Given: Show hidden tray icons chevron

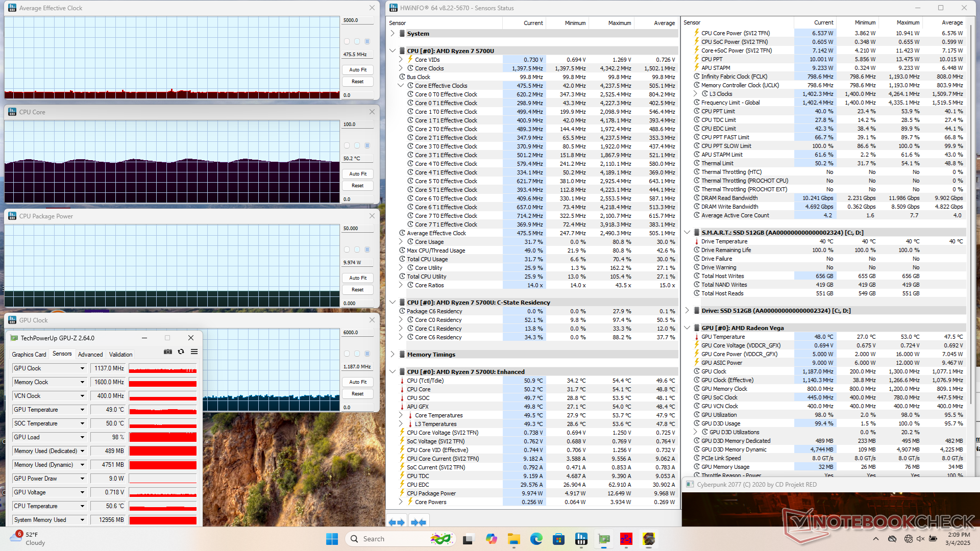Looking at the screenshot, I should (x=876, y=539).
